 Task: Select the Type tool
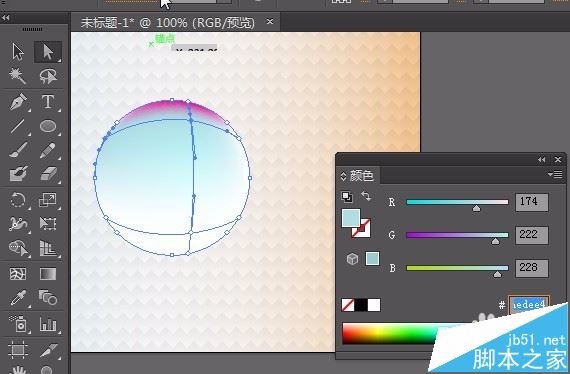(x=48, y=102)
